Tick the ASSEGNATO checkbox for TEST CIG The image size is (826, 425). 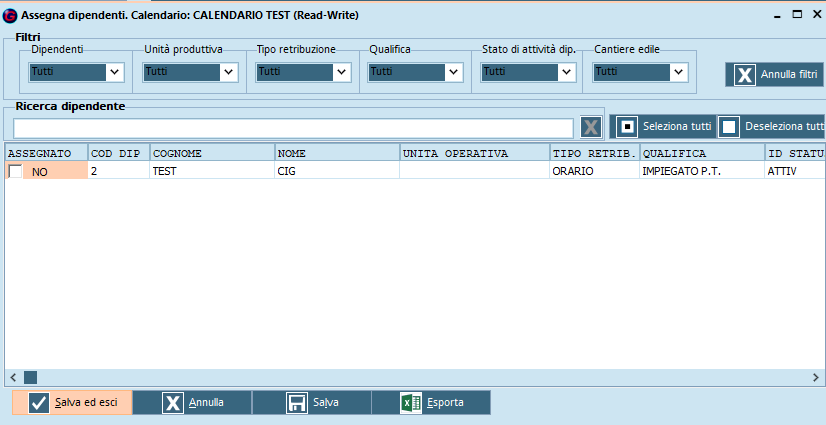point(15,171)
